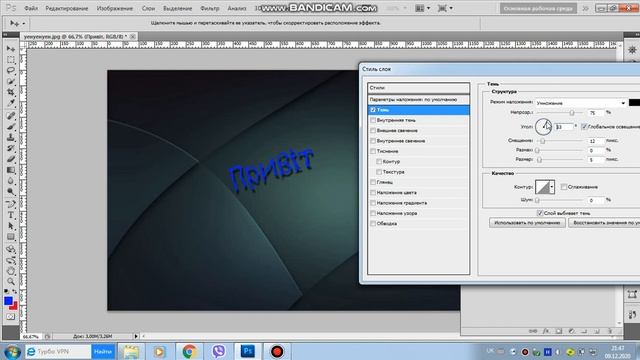
Task: Open the Анализ menu
Action: 237,8
